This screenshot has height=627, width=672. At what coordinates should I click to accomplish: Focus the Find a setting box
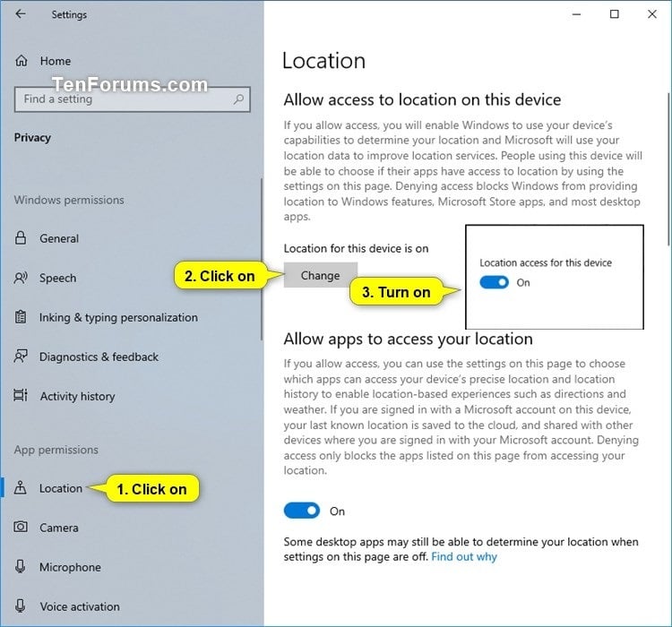(x=132, y=99)
